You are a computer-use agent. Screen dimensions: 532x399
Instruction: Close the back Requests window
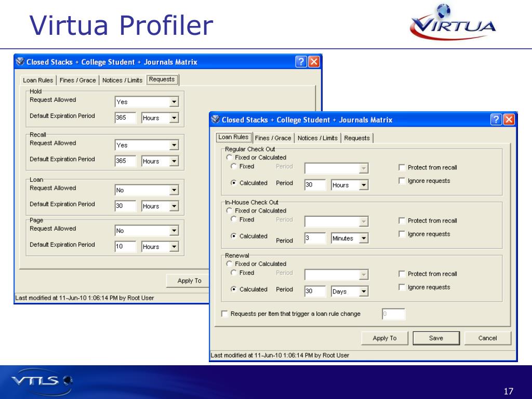tap(314, 62)
